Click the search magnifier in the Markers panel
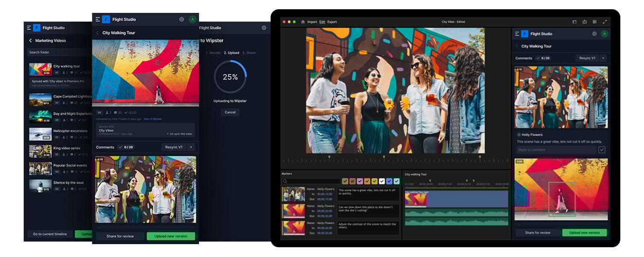 coord(284,181)
